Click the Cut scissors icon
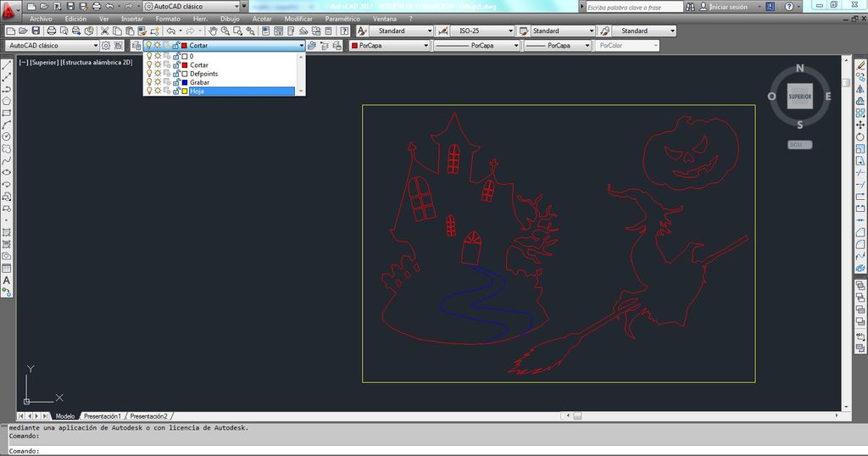 click(x=105, y=31)
